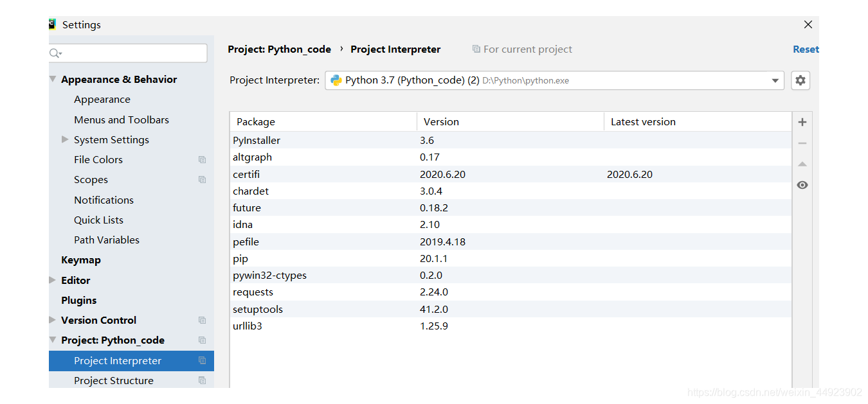Viewport: 868px width, 404px height.
Task: Open the Project Interpreter dropdown
Action: pyautogui.click(x=775, y=80)
